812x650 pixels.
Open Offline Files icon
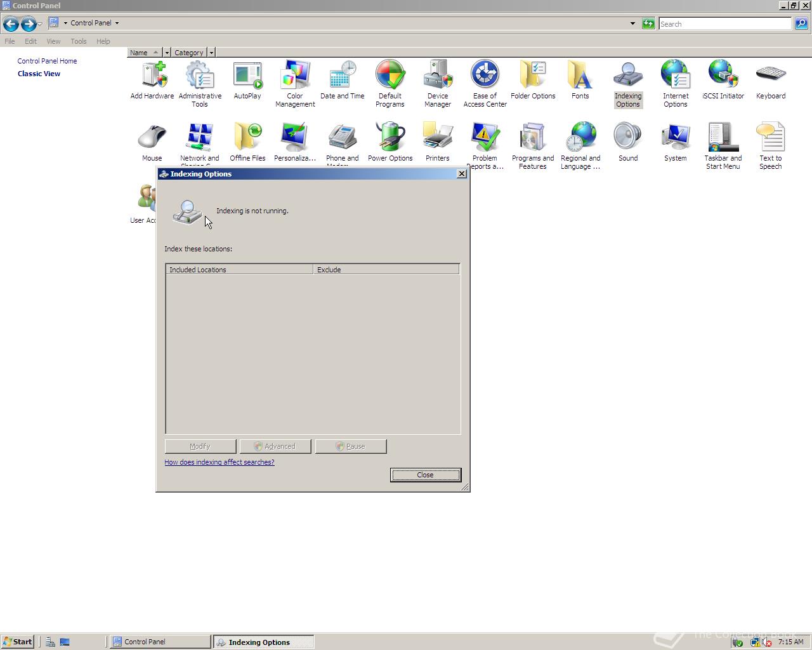247,142
